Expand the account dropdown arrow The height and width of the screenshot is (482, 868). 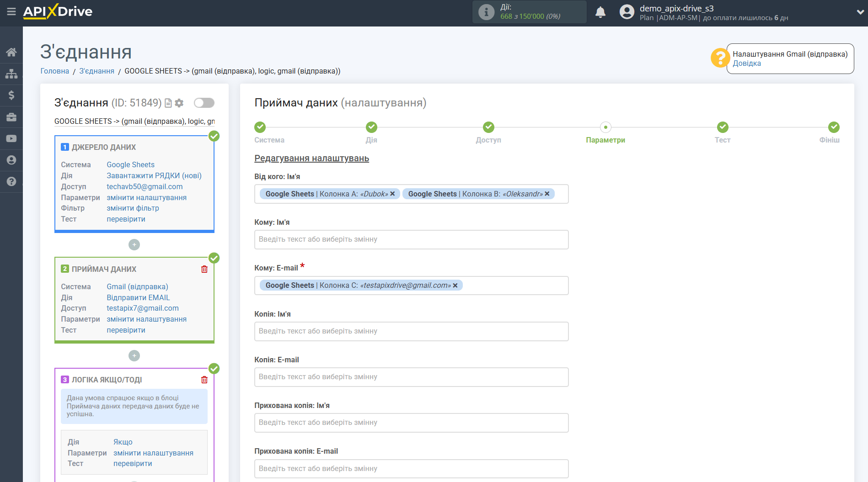(x=860, y=12)
